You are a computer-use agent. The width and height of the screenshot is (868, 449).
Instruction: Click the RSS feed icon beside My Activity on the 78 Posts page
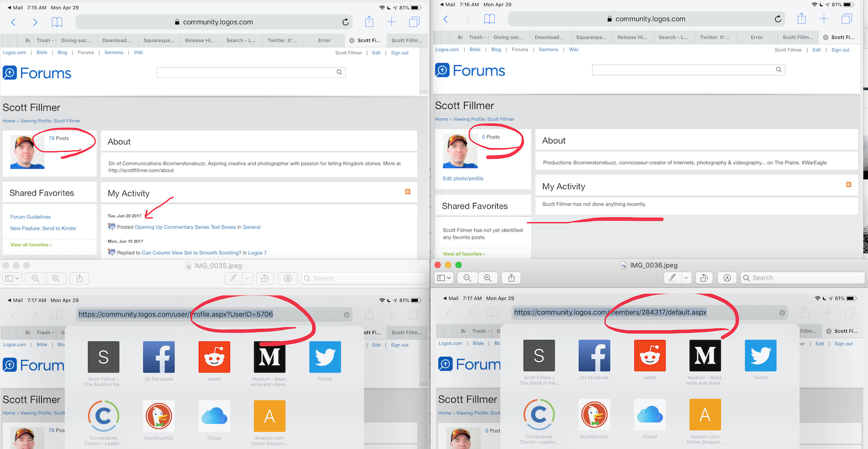(407, 192)
